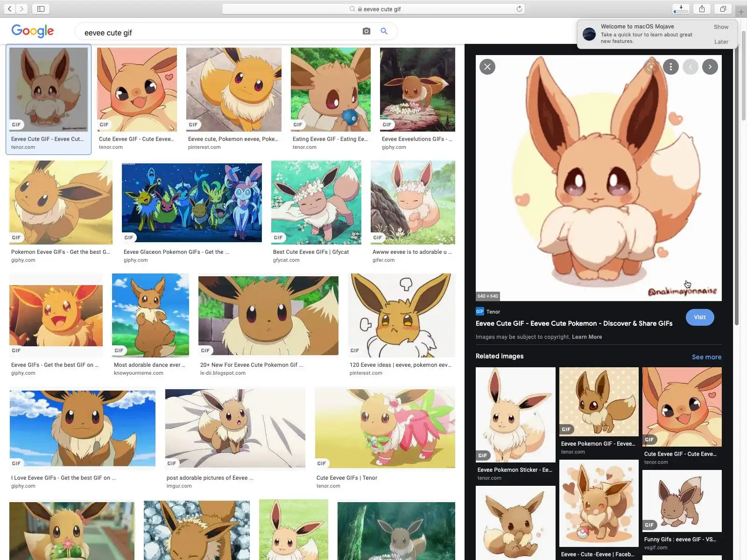Click the 'Tenor' source name under the preview
Viewport: 747px width, 560px height.
tap(493, 312)
